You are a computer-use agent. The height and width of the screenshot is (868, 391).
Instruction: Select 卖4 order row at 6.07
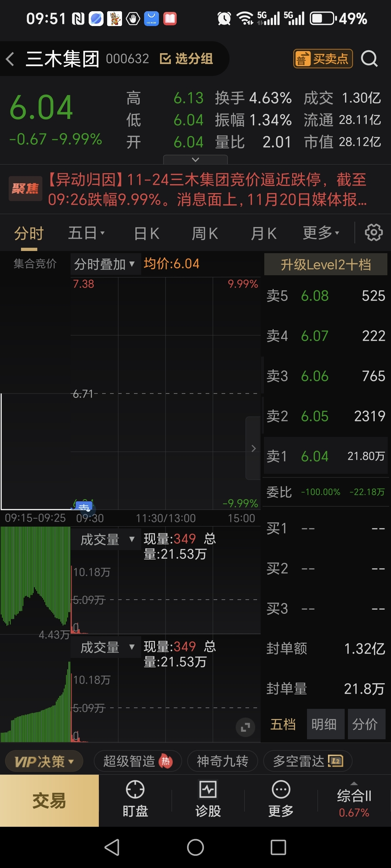(x=326, y=336)
